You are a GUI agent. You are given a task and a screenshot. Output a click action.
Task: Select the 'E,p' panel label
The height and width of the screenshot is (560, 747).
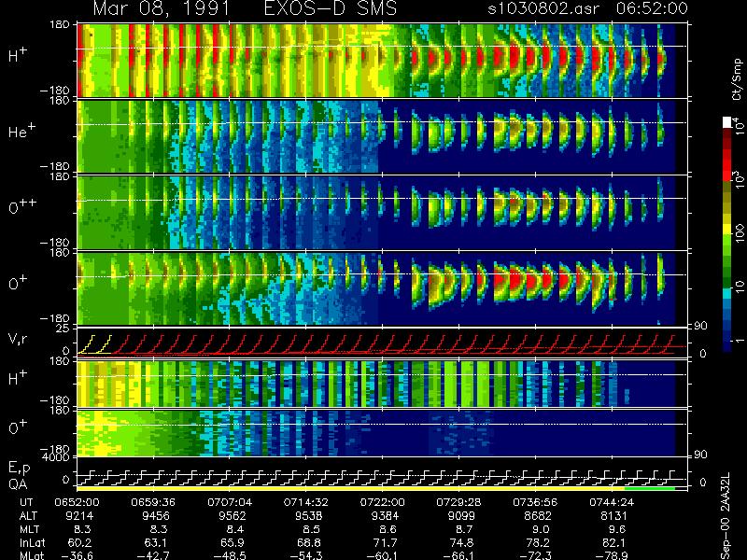click(19, 469)
